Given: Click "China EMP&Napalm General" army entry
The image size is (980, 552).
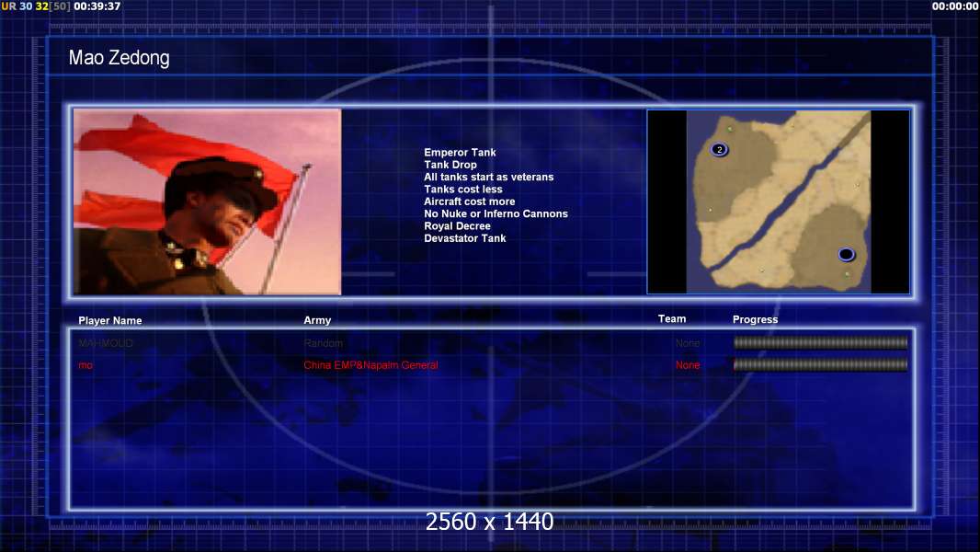Looking at the screenshot, I should coord(370,365).
